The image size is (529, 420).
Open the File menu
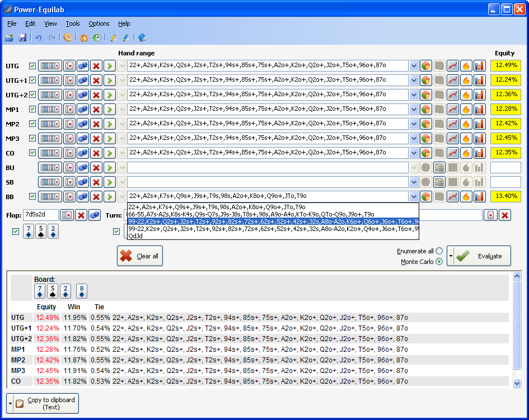(x=12, y=23)
